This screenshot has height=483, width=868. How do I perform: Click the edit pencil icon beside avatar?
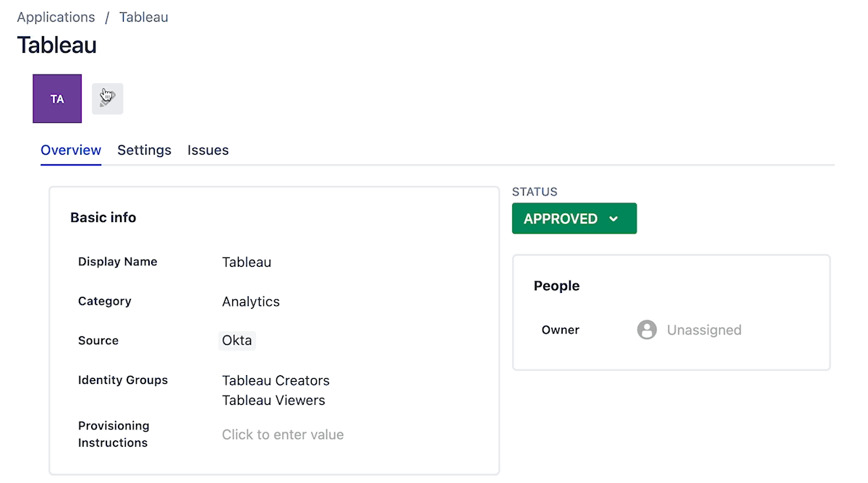pyautogui.click(x=107, y=98)
